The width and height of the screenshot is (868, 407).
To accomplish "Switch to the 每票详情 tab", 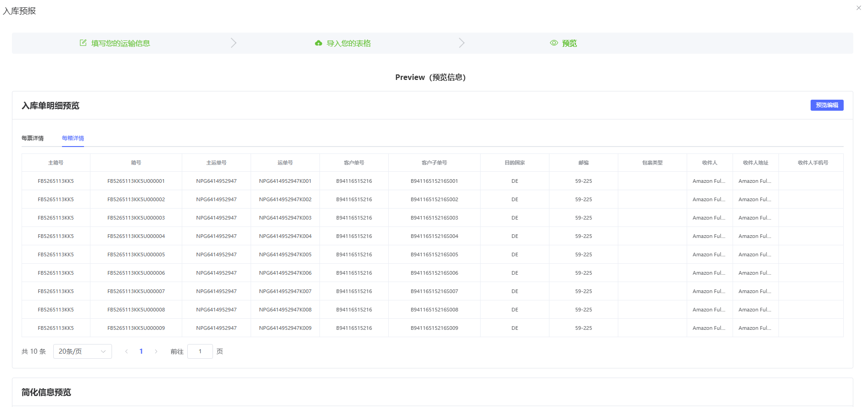I will [x=33, y=138].
